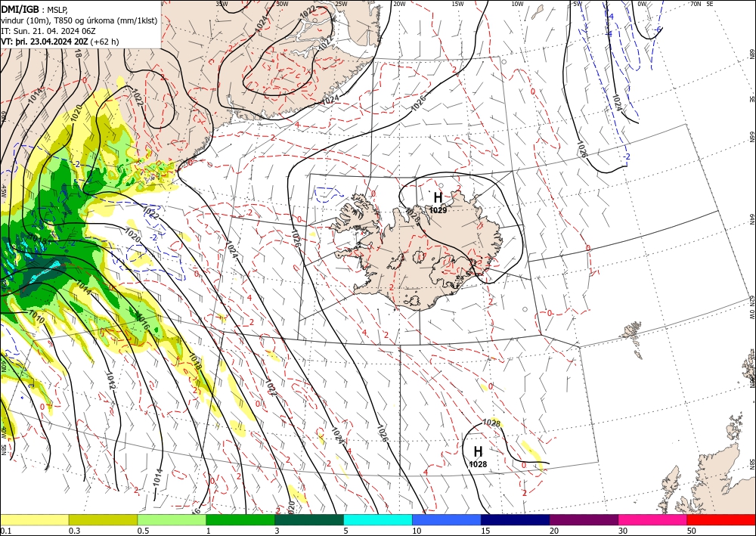Click the 'VT: þri. 23.04.2024 20Z (+62 h)' line

pos(60,42)
